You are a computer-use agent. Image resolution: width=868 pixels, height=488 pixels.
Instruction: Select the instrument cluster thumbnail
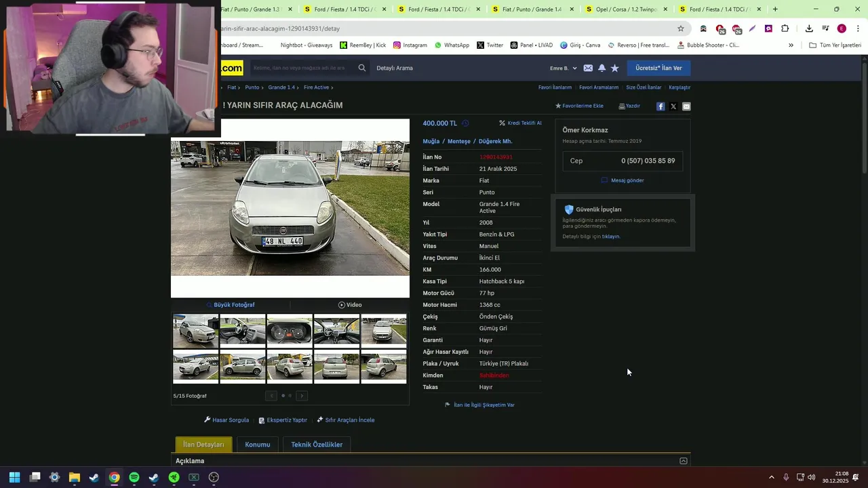pyautogui.click(x=290, y=331)
